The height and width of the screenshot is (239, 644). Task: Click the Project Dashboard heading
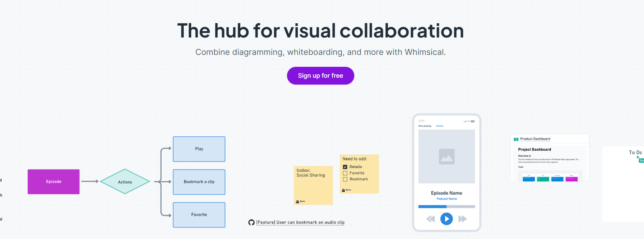click(534, 149)
